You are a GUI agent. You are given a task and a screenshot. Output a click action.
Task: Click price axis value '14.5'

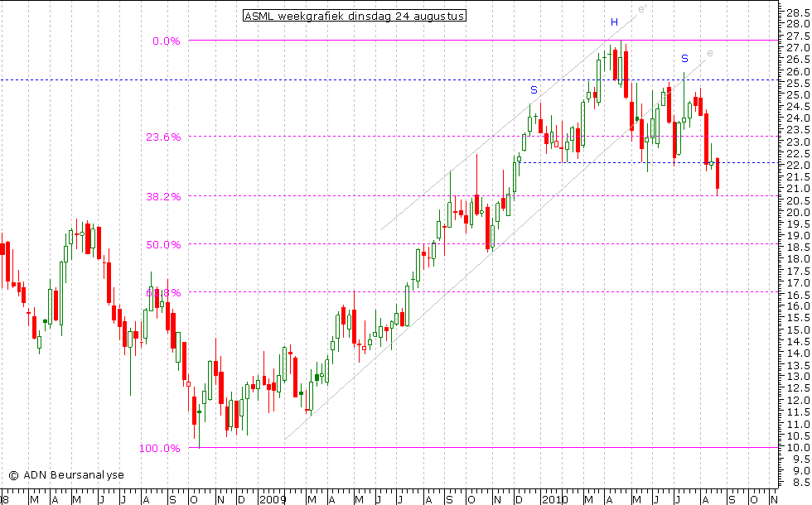tap(798, 341)
